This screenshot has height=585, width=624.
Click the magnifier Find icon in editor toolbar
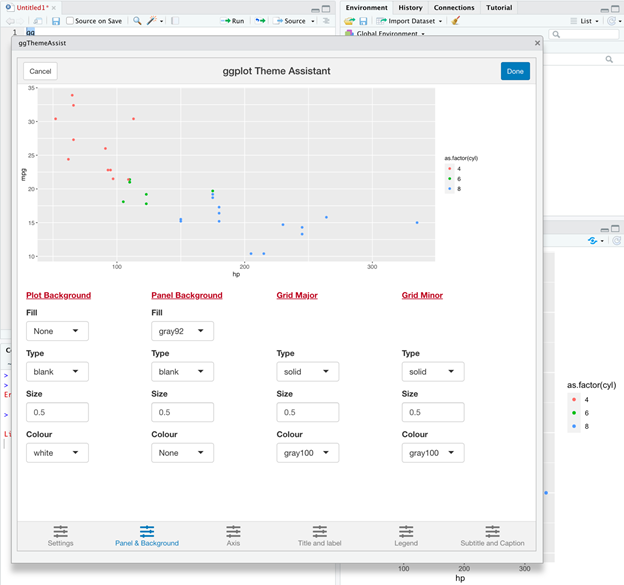pyautogui.click(x=137, y=21)
